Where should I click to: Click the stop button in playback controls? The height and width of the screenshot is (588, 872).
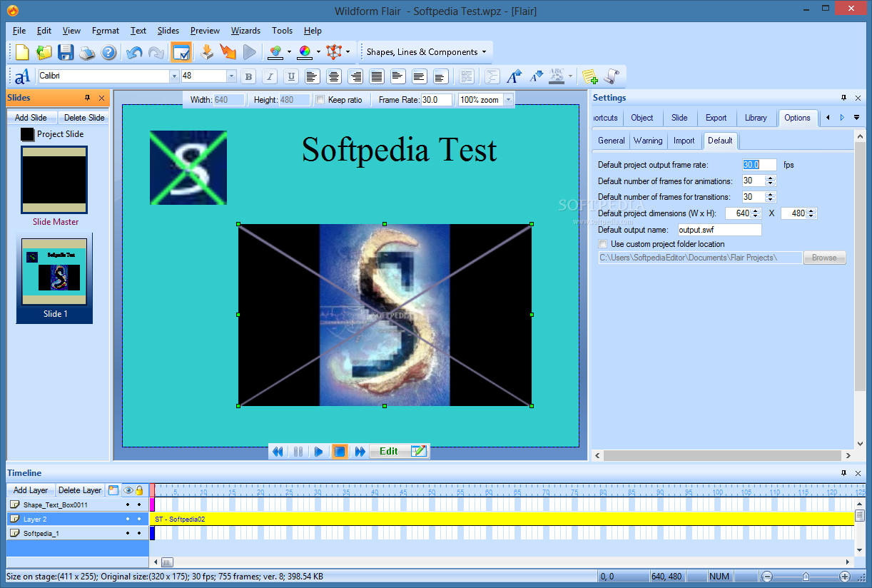coord(340,451)
